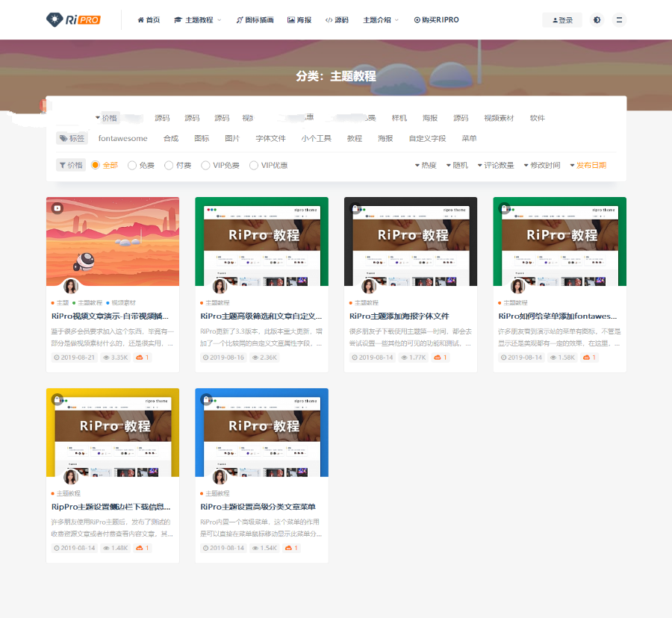Open 图标插画 in the navigation bar

coord(255,19)
